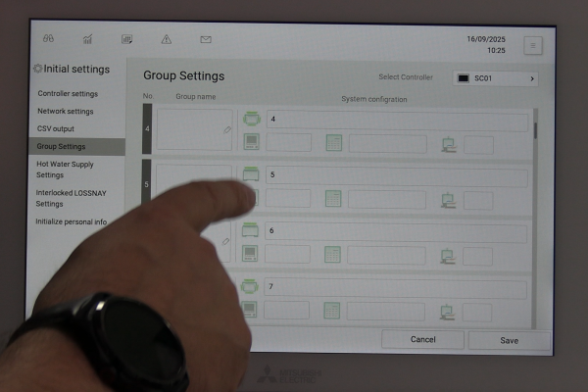This screenshot has width=588, height=392.
Task: Click ventilation unit icon in group 4
Action: point(449,145)
